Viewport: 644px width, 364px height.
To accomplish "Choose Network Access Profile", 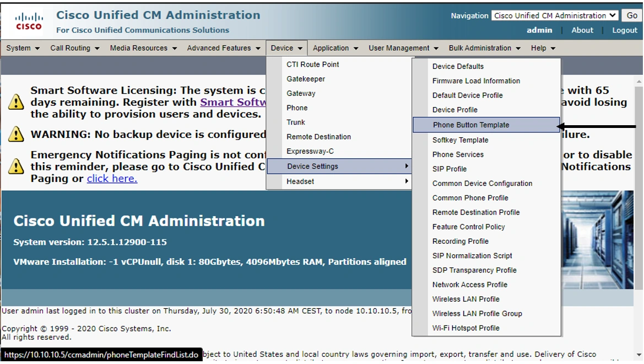I will [x=486, y=285].
